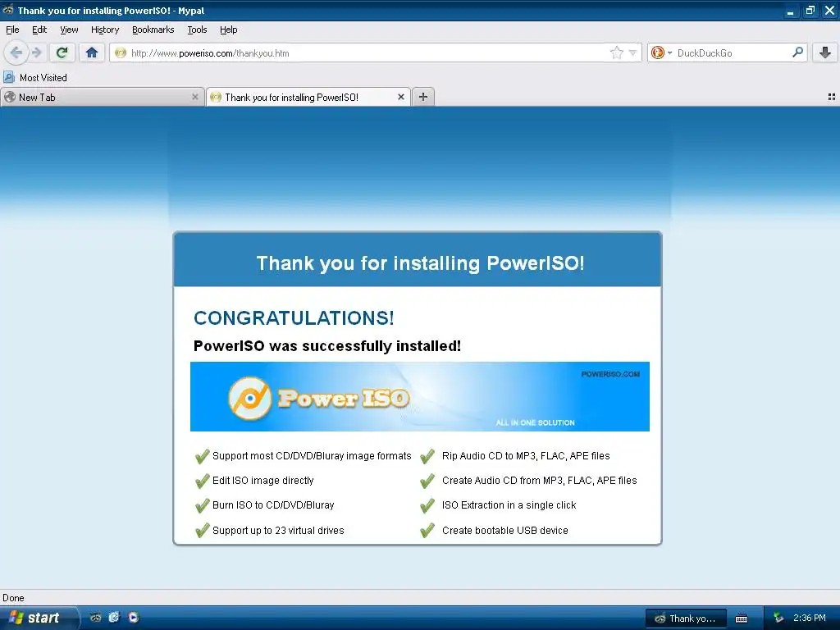This screenshot has width=840, height=630.
Task: Open the DuckDuckGo search engine selector
Action: (x=661, y=52)
